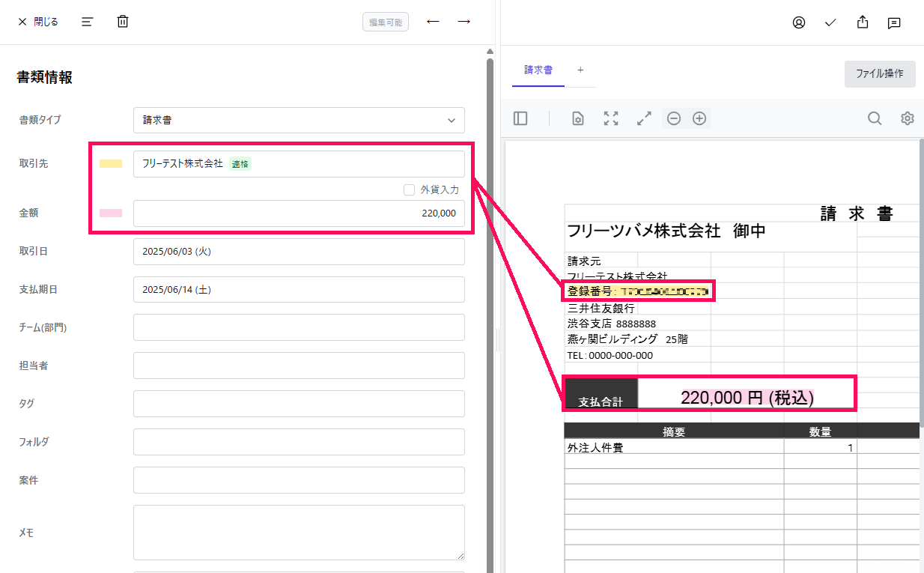Open the share/export icon
This screenshot has width=924, height=573.
coord(862,22)
